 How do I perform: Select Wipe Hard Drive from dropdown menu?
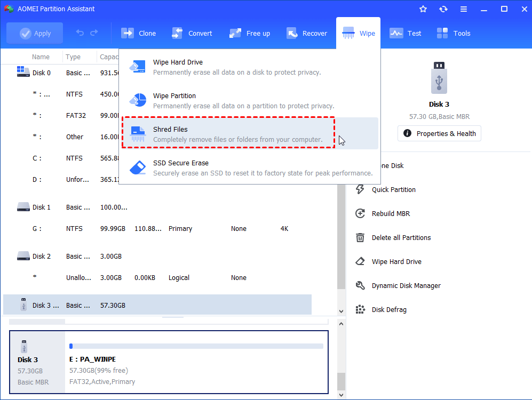coord(250,67)
